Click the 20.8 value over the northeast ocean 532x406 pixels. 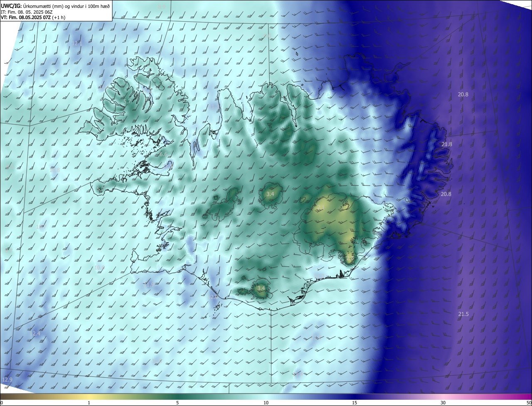coord(463,94)
